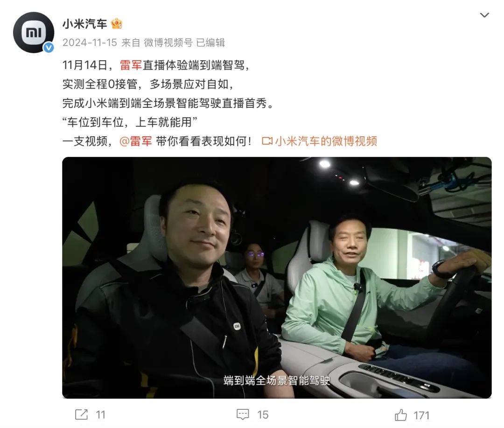
Task: Open the 15 comments count
Action: tap(263, 415)
